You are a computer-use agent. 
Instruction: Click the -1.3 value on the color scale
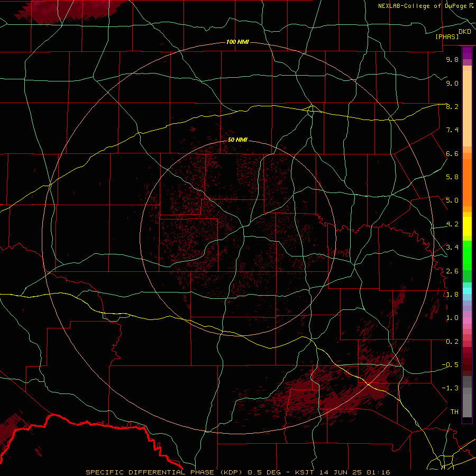450,388
